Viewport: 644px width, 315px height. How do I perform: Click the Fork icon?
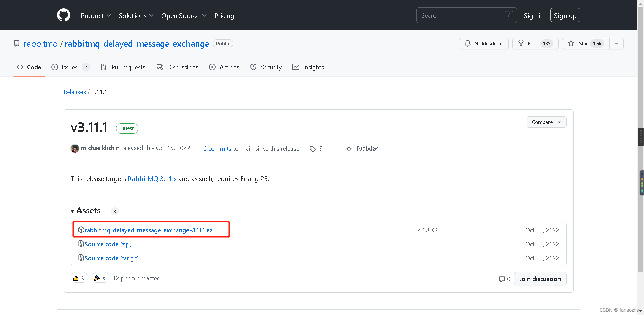tap(521, 43)
